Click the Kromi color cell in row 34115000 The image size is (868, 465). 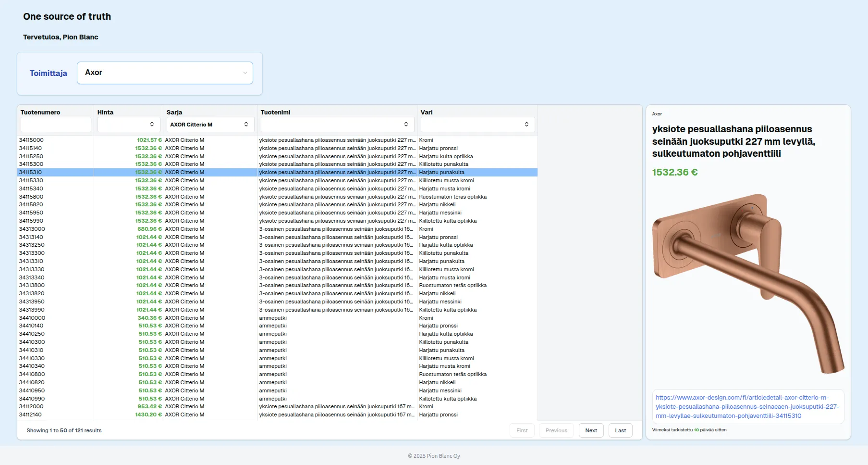click(x=426, y=140)
